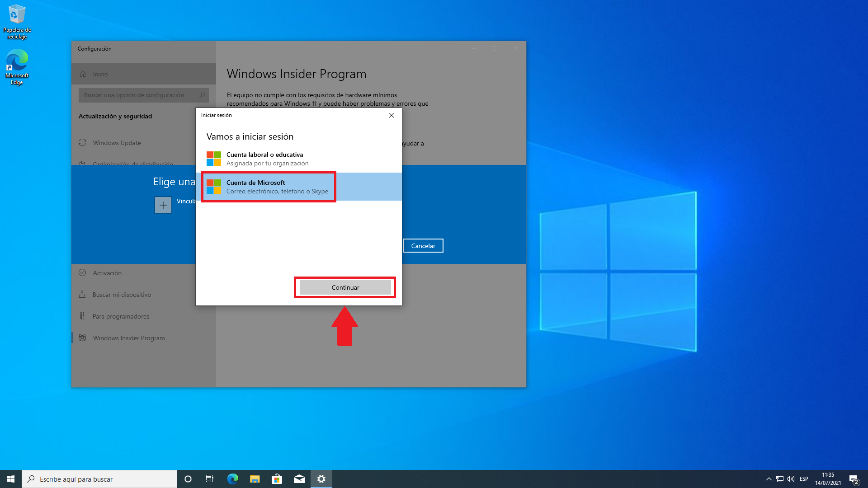Click the plus icon to link account
Image resolution: width=868 pixels, height=488 pixels.
pyautogui.click(x=163, y=205)
